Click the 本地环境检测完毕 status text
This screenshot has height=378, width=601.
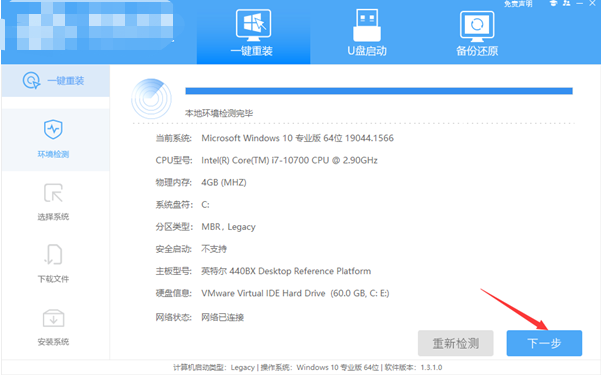(219, 113)
